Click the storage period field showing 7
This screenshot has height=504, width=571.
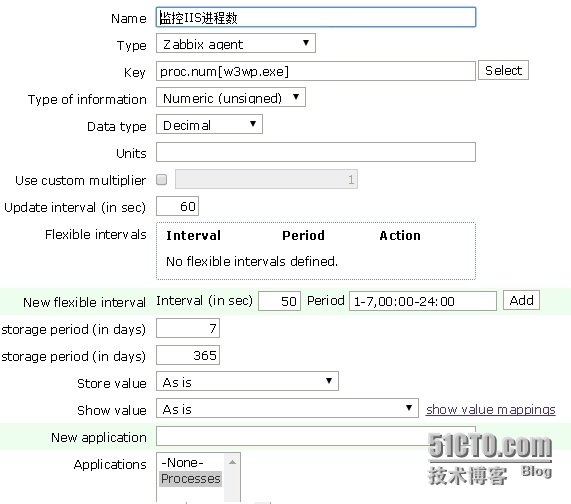(x=188, y=328)
